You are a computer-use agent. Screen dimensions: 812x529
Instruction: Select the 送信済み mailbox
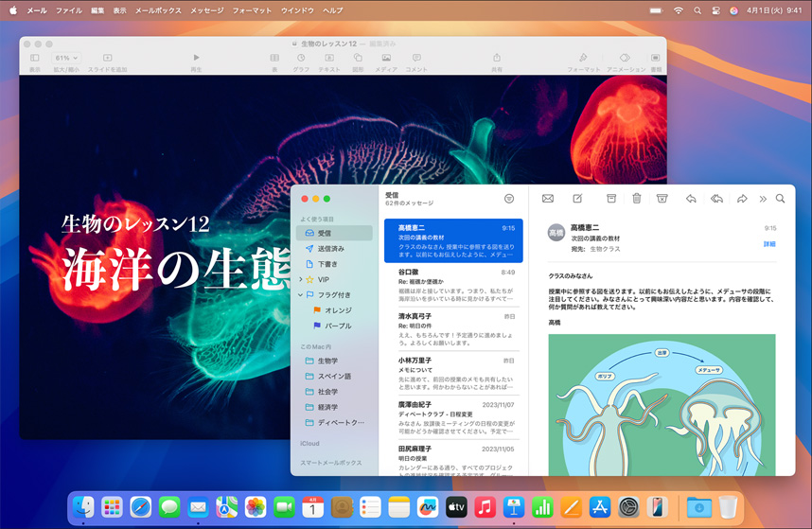point(330,249)
